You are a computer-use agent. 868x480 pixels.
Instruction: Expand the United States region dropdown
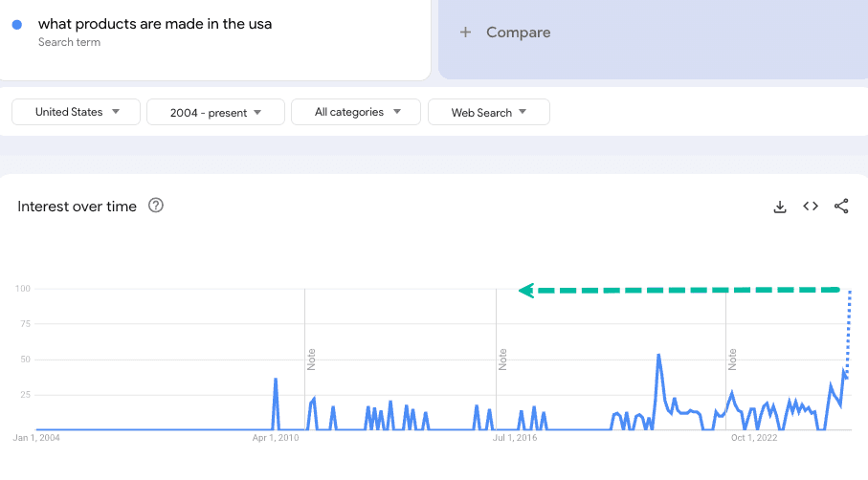[77, 112]
